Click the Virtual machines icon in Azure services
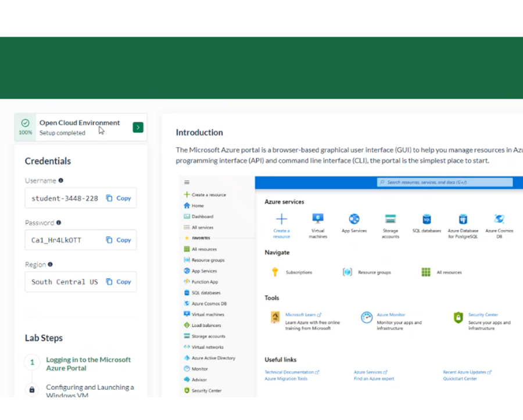 tap(318, 219)
